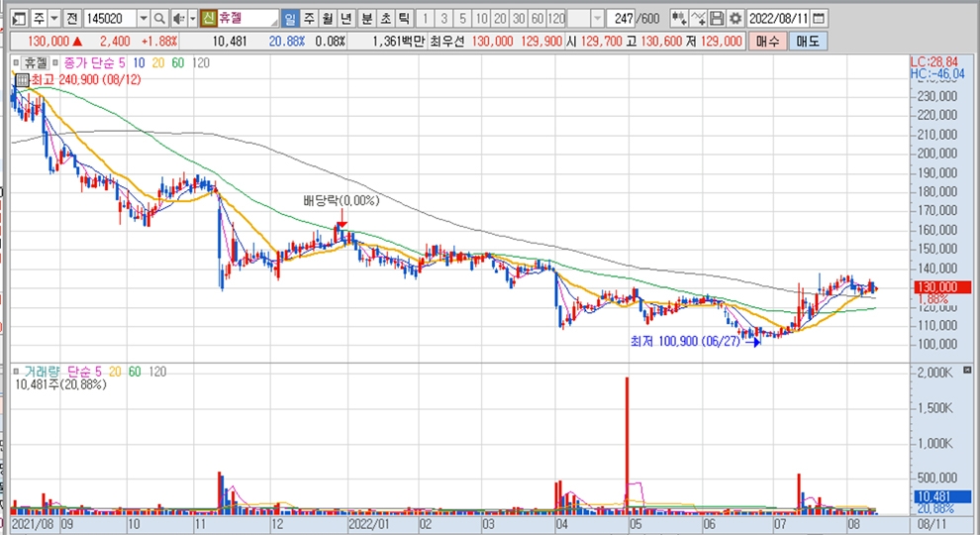Toggle the 종가 단순 moving average marker

56,61
